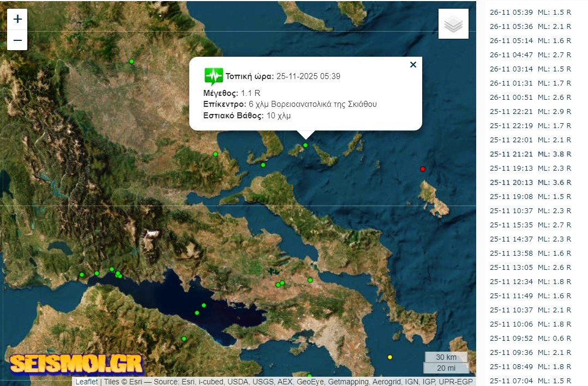Screen dimensions: 588x386
Task: Close the earthquake info popup
Action: pos(413,65)
